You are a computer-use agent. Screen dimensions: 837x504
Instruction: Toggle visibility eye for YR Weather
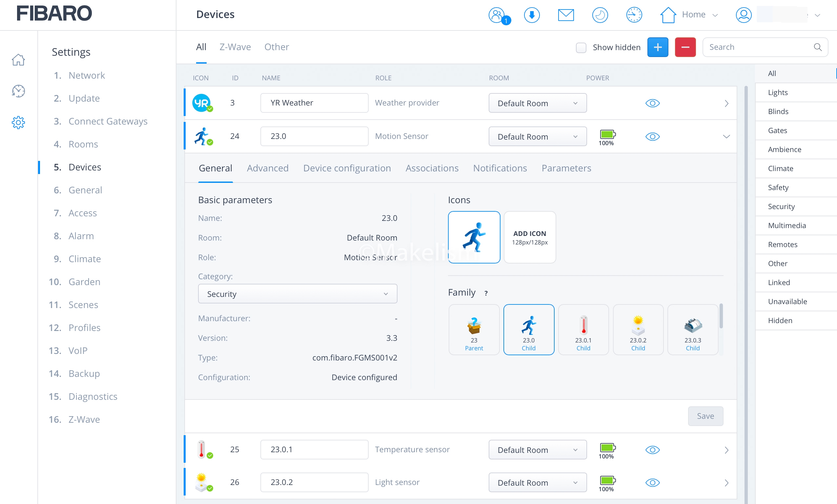coord(652,103)
